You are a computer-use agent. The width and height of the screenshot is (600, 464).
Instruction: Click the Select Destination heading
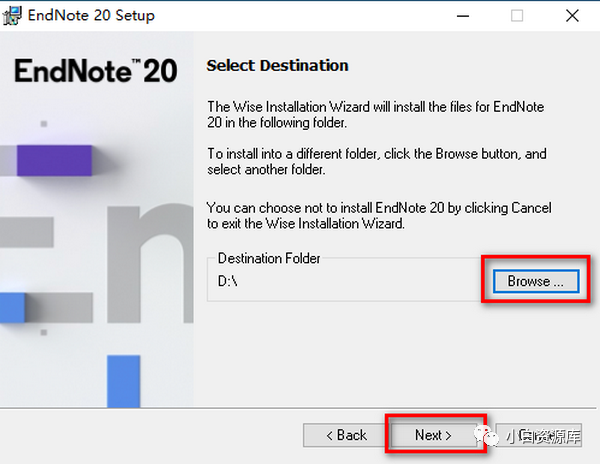pos(277,65)
